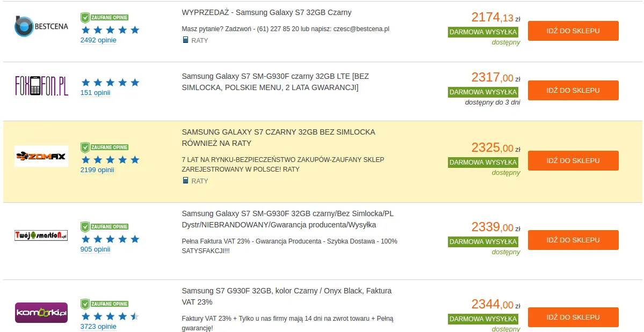
Task: Open the 3723 opinie reviews link
Action: pos(98,326)
